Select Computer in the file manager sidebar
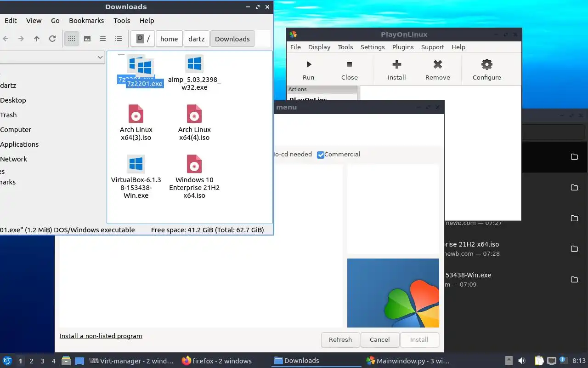The image size is (588, 368). pos(16,130)
